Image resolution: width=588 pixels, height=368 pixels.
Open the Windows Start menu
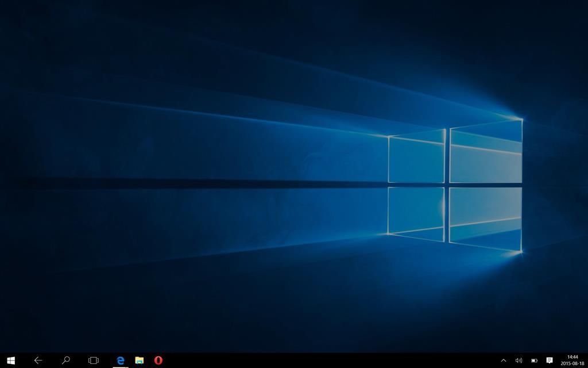tap(11, 361)
